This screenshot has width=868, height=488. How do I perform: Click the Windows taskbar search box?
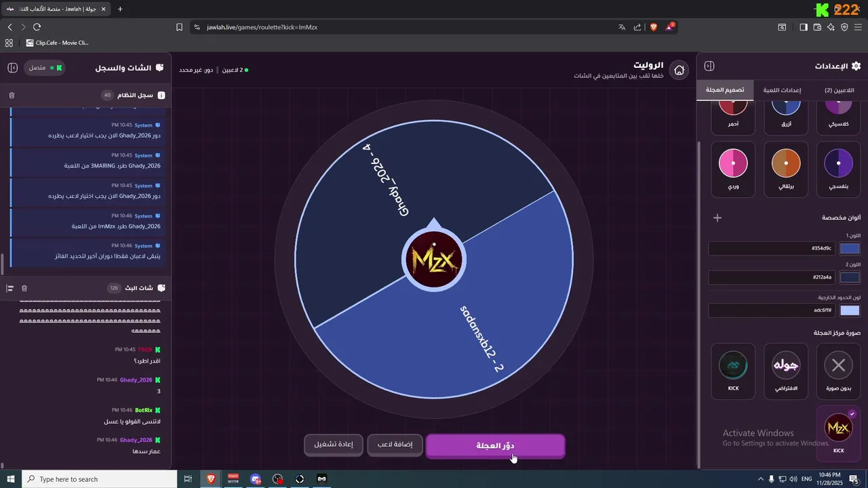click(x=98, y=479)
